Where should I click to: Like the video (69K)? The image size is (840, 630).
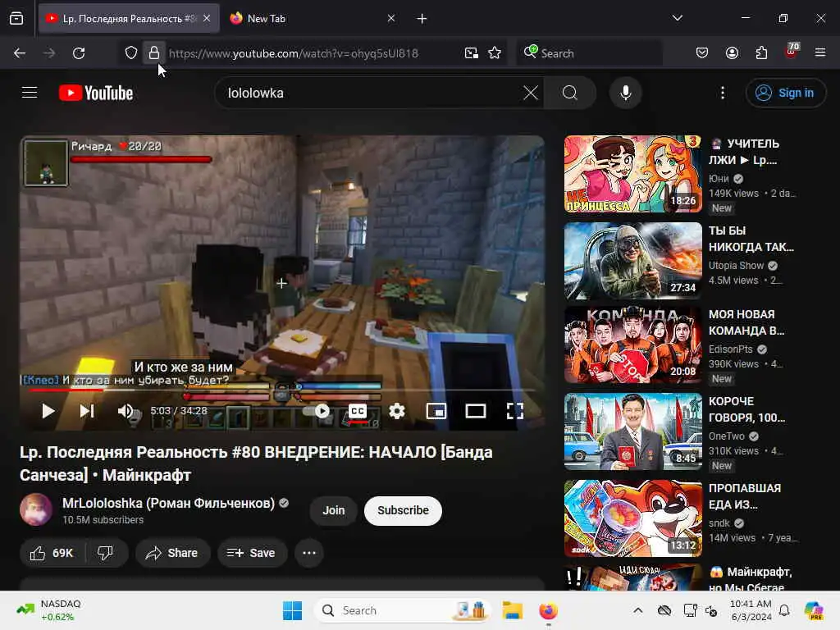(x=52, y=553)
